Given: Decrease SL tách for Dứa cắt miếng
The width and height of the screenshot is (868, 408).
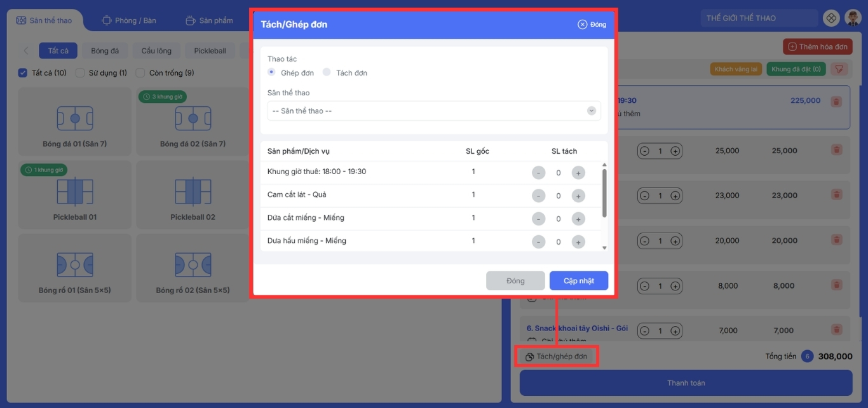Looking at the screenshot, I should click(x=538, y=219).
